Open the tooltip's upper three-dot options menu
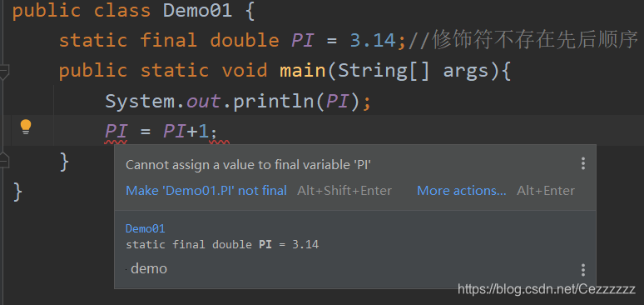This screenshot has height=305, width=644. [x=582, y=163]
